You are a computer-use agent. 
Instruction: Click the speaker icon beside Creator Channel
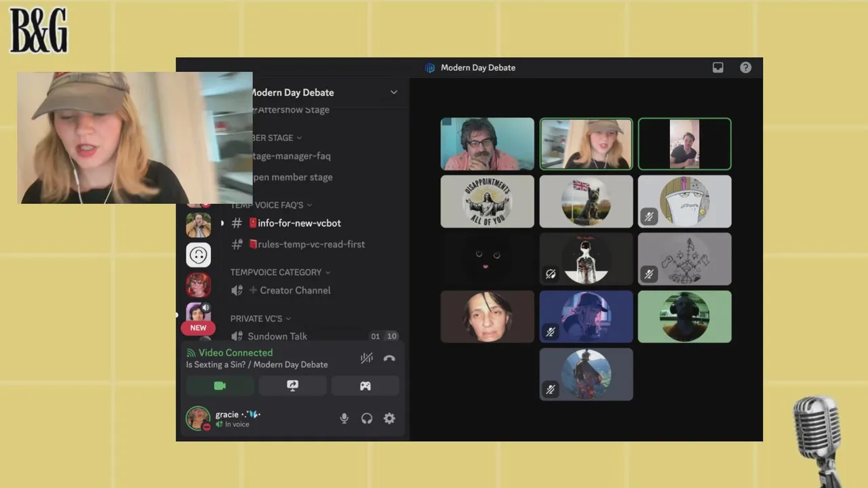click(237, 290)
